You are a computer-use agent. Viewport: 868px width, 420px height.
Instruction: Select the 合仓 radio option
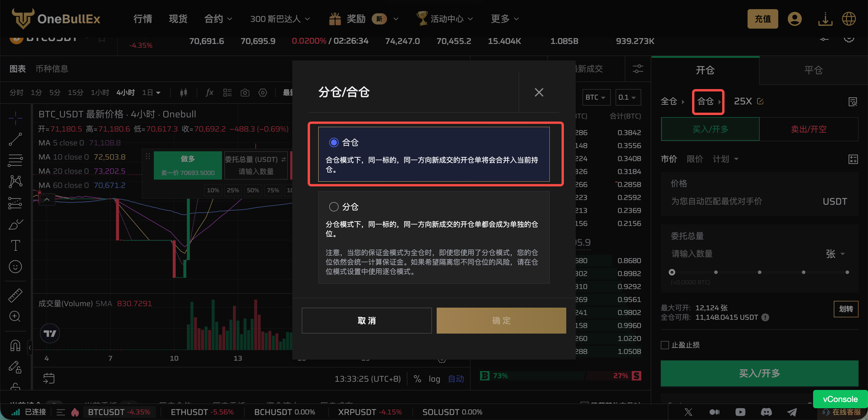(334, 142)
